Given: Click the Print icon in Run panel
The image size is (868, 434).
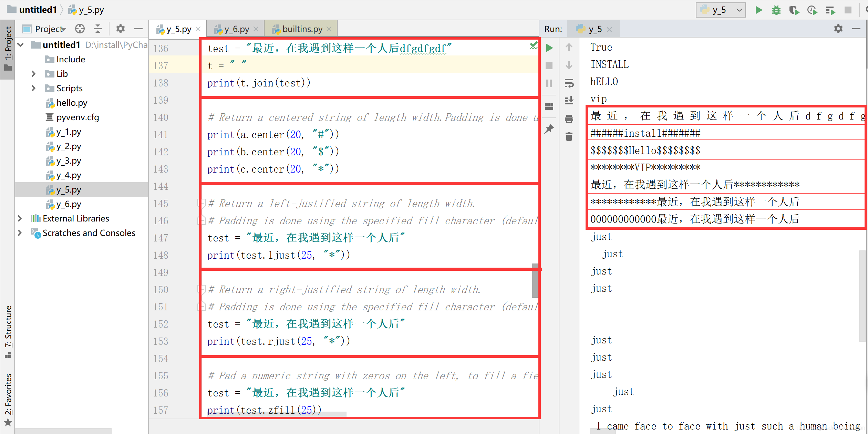Looking at the screenshot, I should tap(569, 119).
